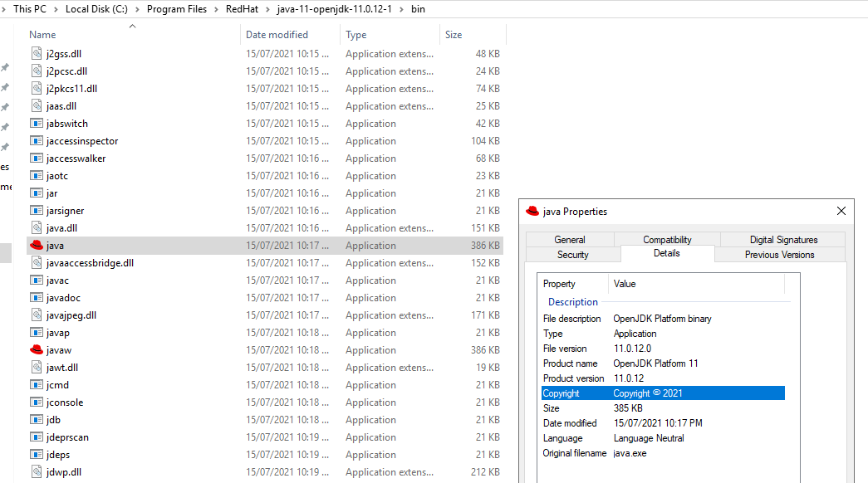Click the jar application icon
868x483 pixels.
click(x=37, y=193)
